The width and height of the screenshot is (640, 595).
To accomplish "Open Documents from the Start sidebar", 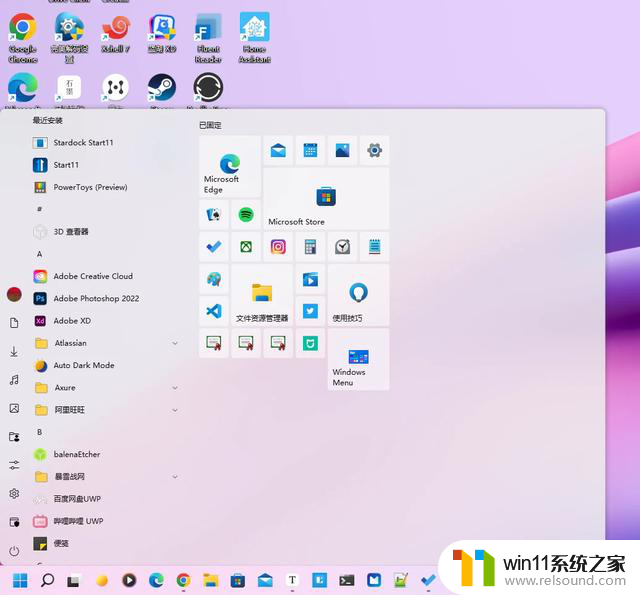I will [x=14, y=323].
